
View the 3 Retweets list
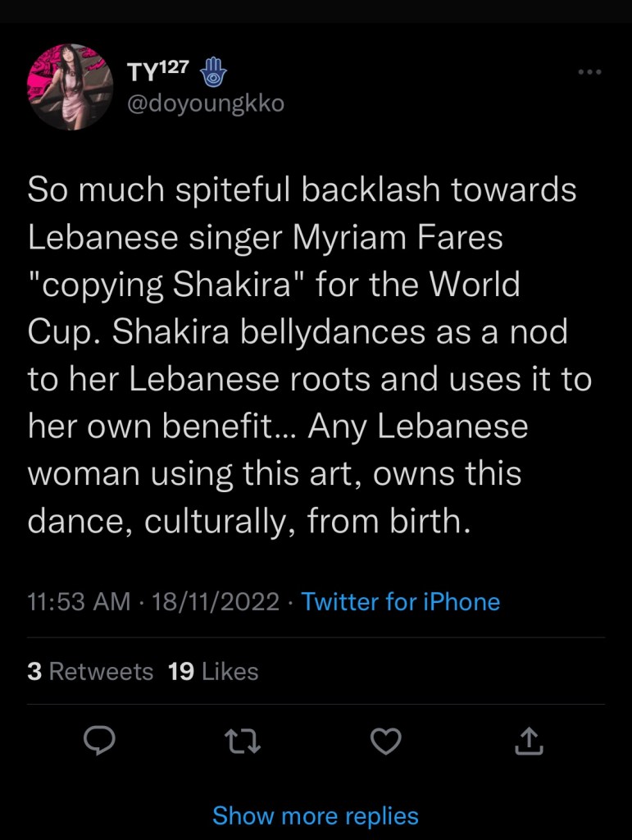[x=90, y=672]
